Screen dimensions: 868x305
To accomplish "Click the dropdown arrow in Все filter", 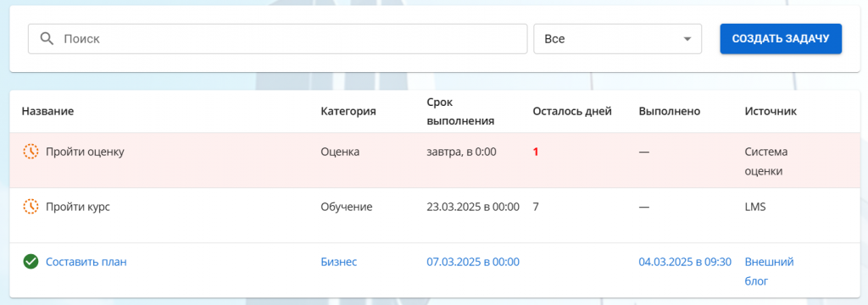I will tap(687, 39).
